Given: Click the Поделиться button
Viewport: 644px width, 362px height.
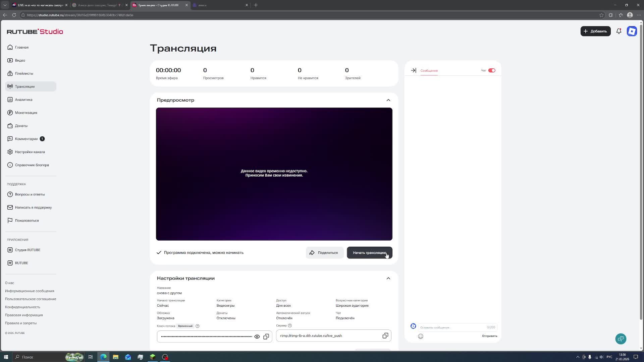Looking at the screenshot, I should click(324, 253).
